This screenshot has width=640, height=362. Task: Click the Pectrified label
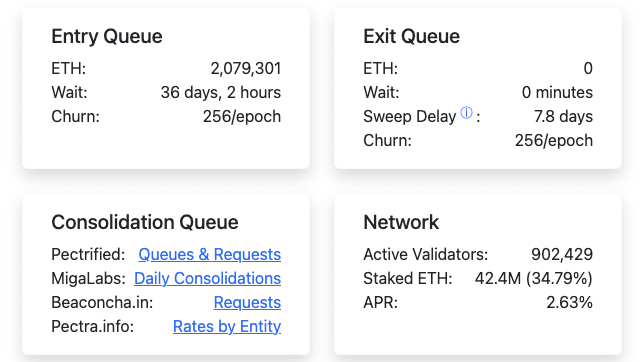click(x=88, y=254)
